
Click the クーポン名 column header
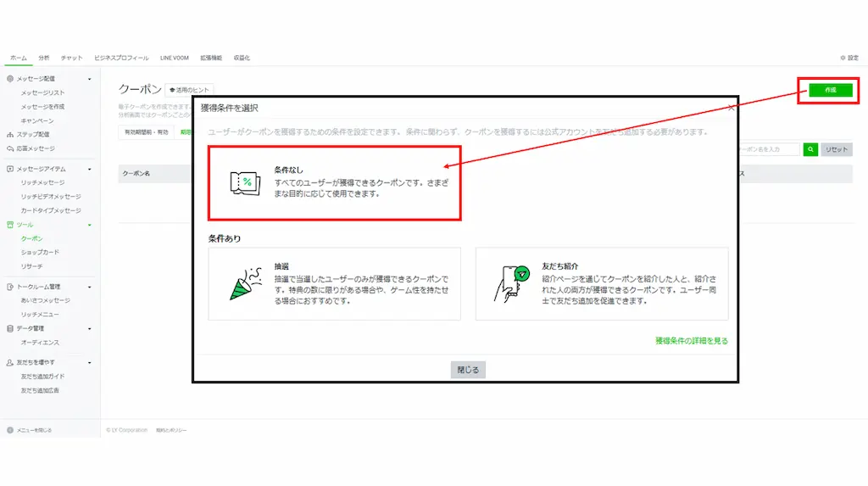(x=136, y=174)
